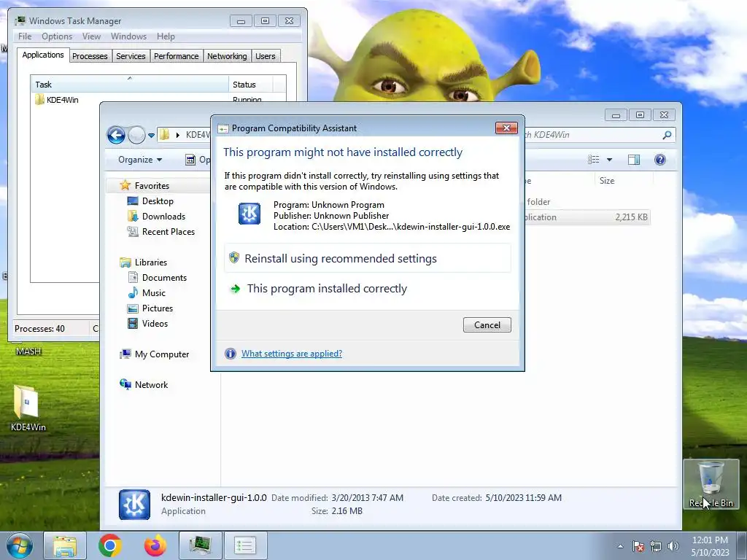Open Help menu in Task Manager
The image size is (747, 560).
pos(166,36)
